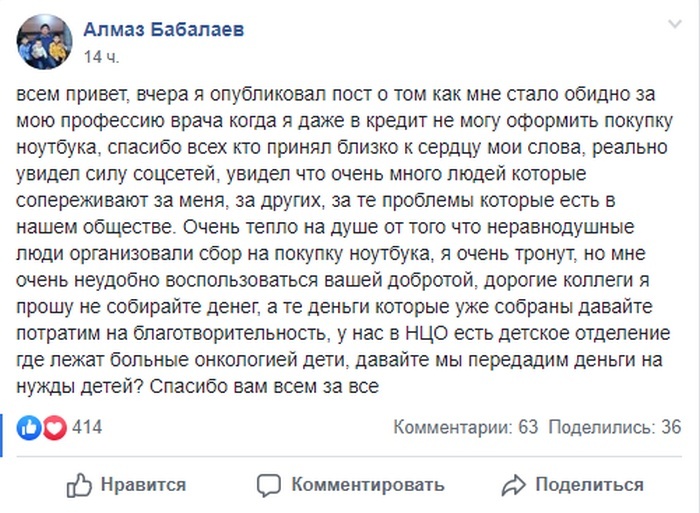The height and width of the screenshot is (513, 700).
Task: Open the 'Комментарии: 63' comments list
Action: (x=466, y=428)
